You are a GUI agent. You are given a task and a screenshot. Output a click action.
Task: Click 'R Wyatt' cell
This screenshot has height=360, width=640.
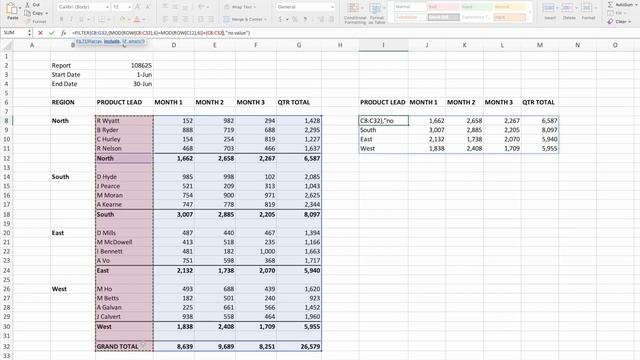(124, 121)
